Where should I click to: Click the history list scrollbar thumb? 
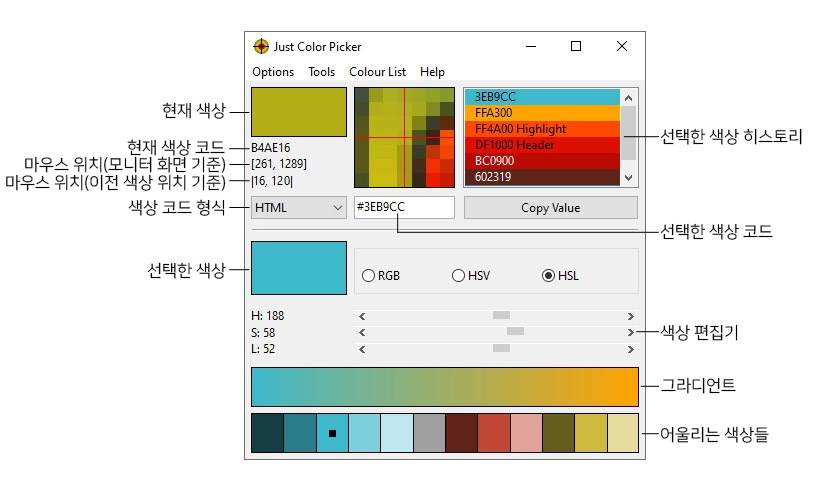(x=629, y=133)
